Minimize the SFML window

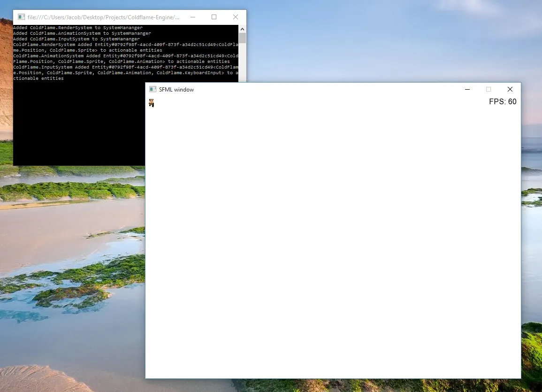467,89
